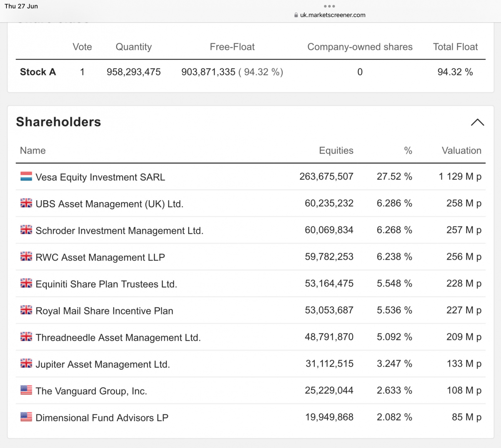Open Schroder Investment Management Ltd. link
This screenshot has height=448, width=501.
tap(119, 231)
